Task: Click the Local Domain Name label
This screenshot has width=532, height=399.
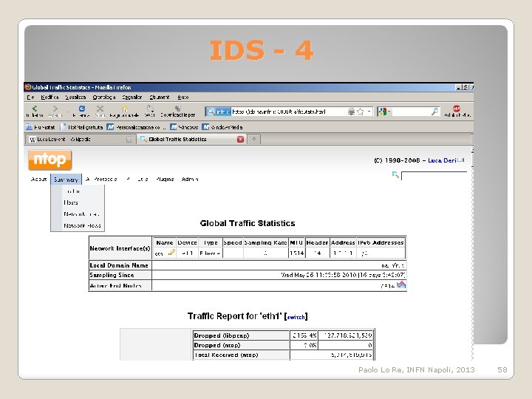Action: pos(119,265)
